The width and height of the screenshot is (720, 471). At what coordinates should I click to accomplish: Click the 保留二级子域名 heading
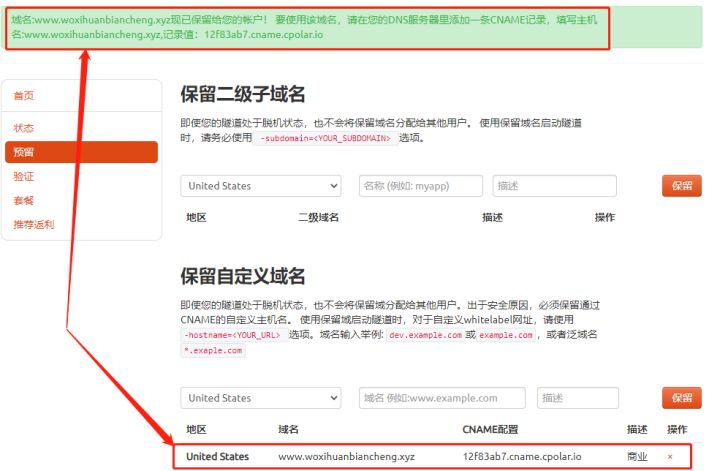pos(242,94)
